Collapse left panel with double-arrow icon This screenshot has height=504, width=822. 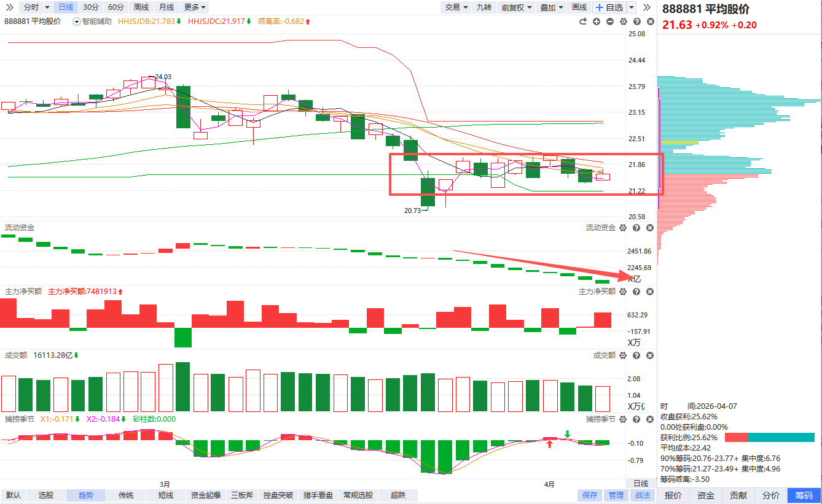pos(9,7)
